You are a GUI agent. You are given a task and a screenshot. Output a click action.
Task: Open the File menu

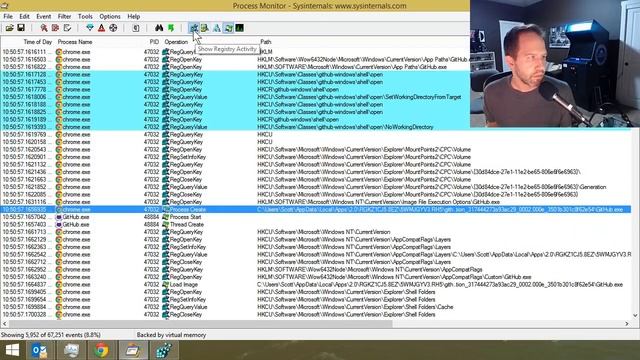coord(8,16)
